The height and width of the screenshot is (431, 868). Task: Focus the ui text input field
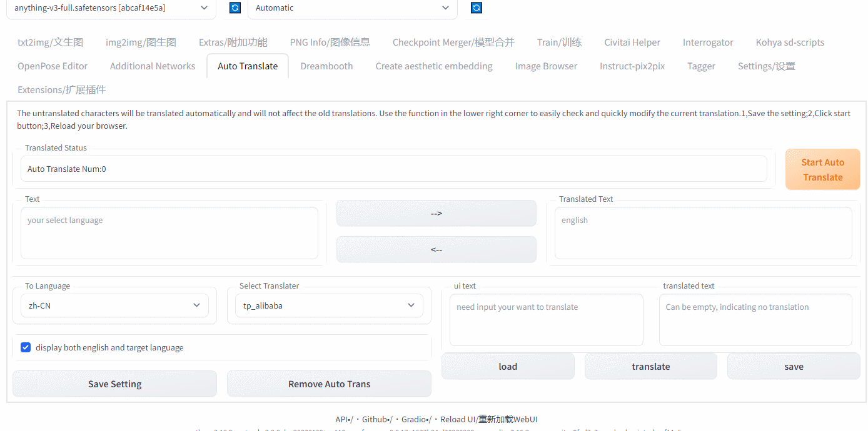546,320
